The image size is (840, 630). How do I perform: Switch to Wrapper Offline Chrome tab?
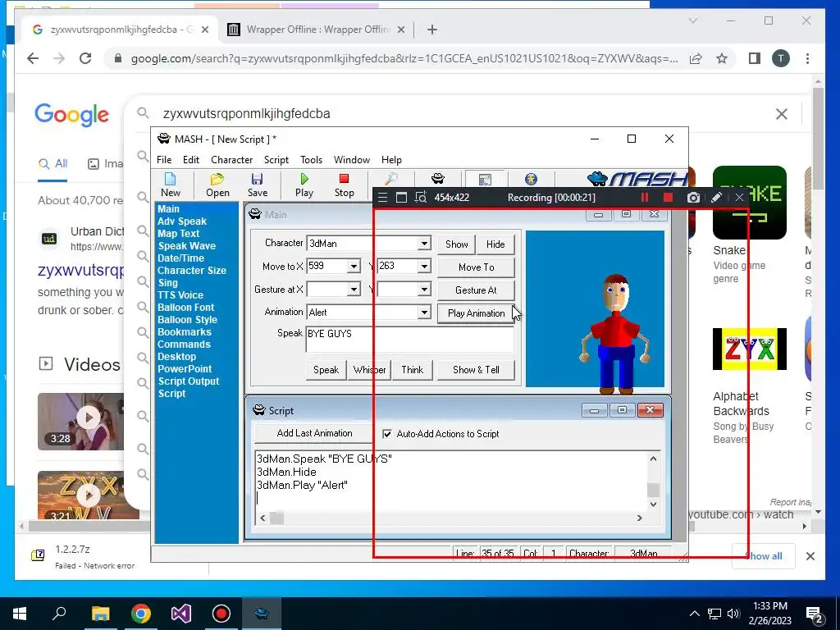(316, 30)
